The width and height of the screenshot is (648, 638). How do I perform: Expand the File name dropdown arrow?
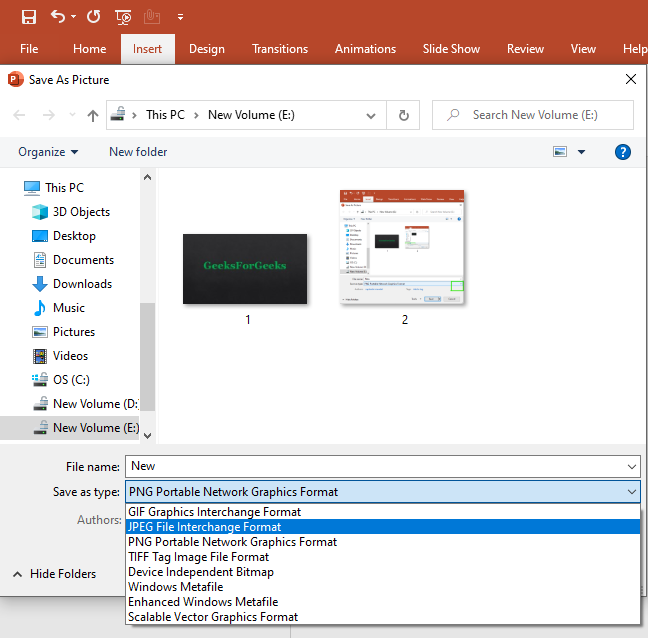pyautogui.click(x=631, y=466)
